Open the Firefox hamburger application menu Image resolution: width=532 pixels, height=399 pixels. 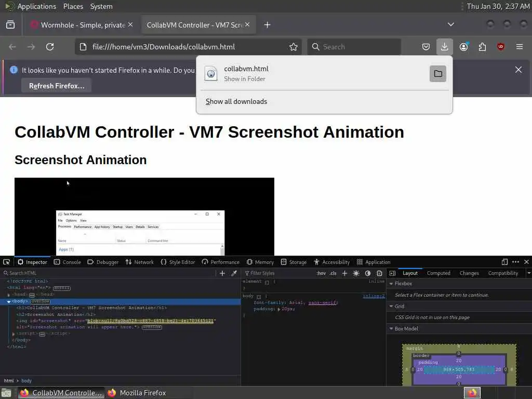520,47
